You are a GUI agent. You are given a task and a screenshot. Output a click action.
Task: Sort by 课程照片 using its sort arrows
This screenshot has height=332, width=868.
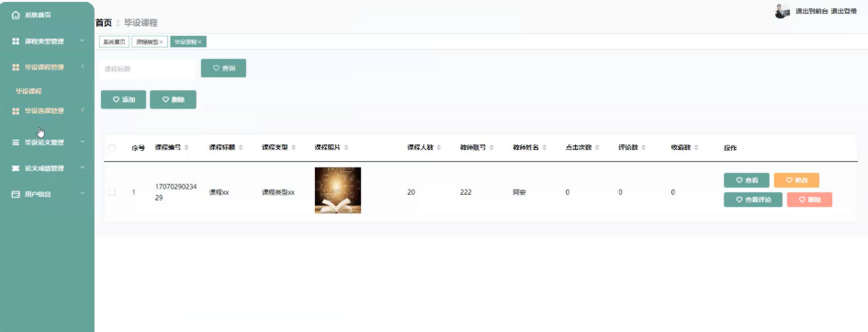click(346, 147)
